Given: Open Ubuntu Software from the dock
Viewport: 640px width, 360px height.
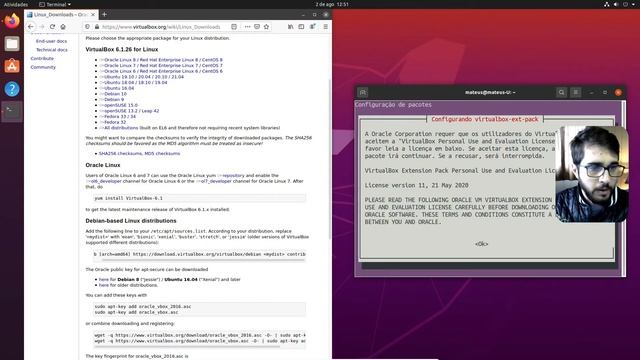Looking at the screenshot, I should [x=12, y=66].
